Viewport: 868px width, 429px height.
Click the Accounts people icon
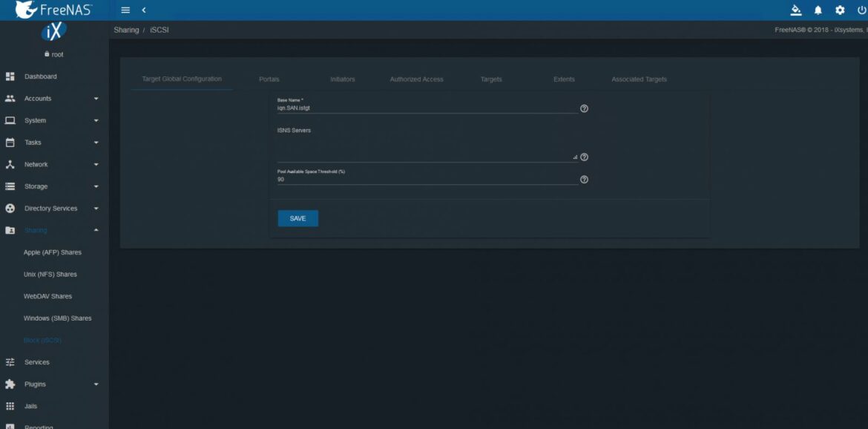coord(10,99)
